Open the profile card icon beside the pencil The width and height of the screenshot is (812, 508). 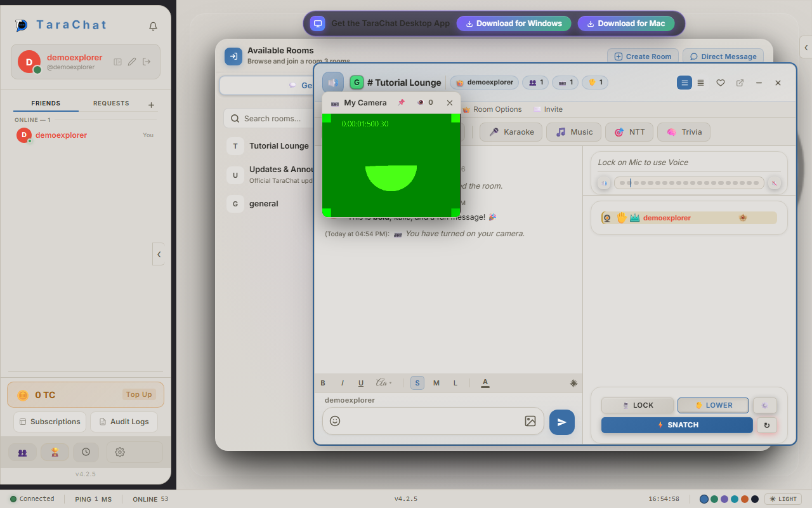pyautogui.click(x=117, y=62)
